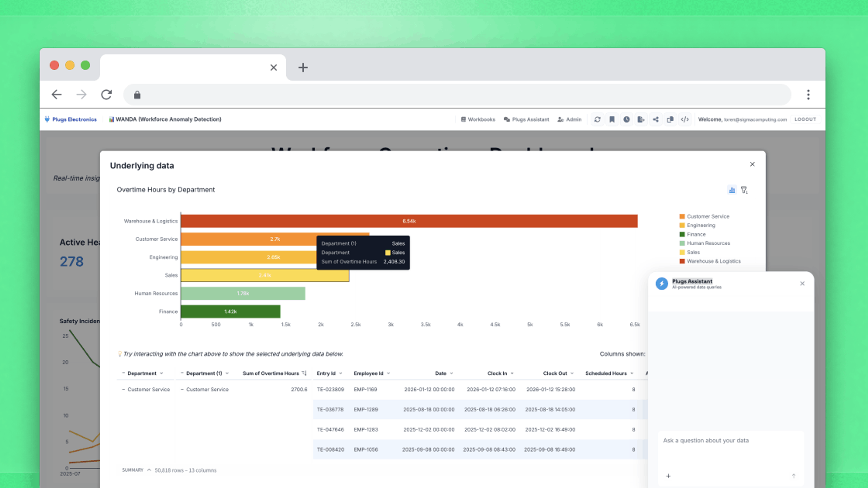Click the plus attachment icon in assistant
The width and height of the screenshot is (868, 488).
668,476
